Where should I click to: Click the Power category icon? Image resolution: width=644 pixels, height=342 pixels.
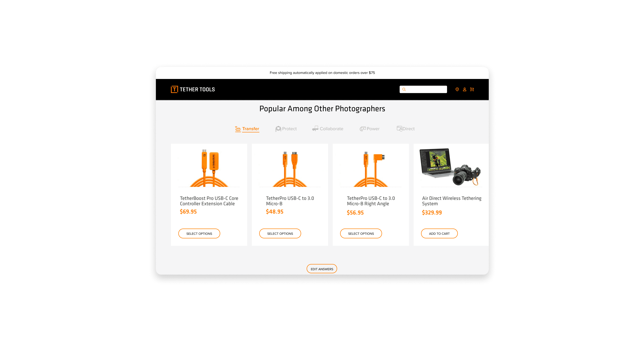pyautogui.click(x=363, y=129)
